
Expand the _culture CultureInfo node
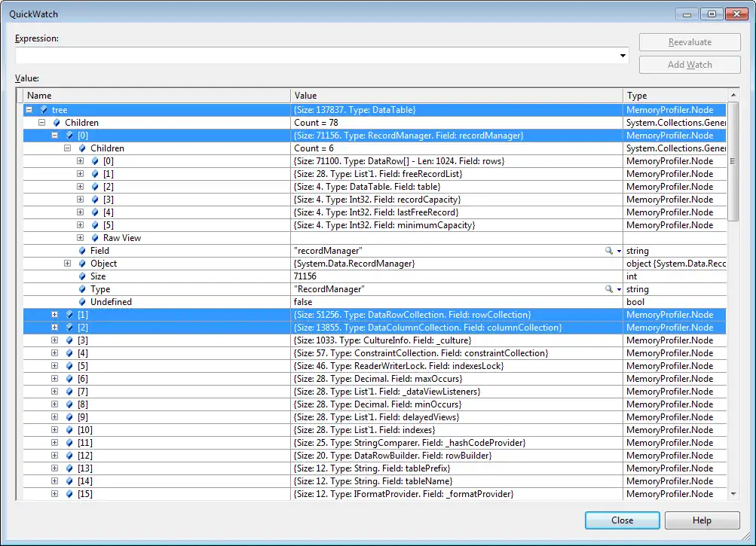click(x=54, y=340)
